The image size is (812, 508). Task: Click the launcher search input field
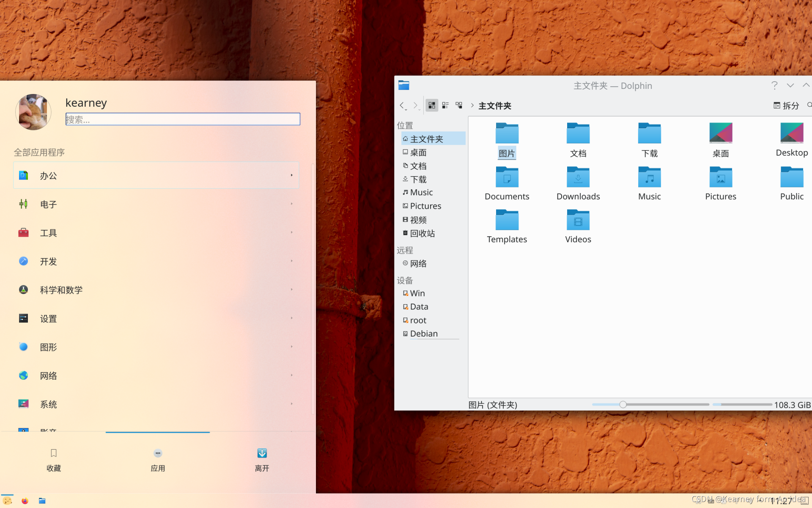coord(183,119)
